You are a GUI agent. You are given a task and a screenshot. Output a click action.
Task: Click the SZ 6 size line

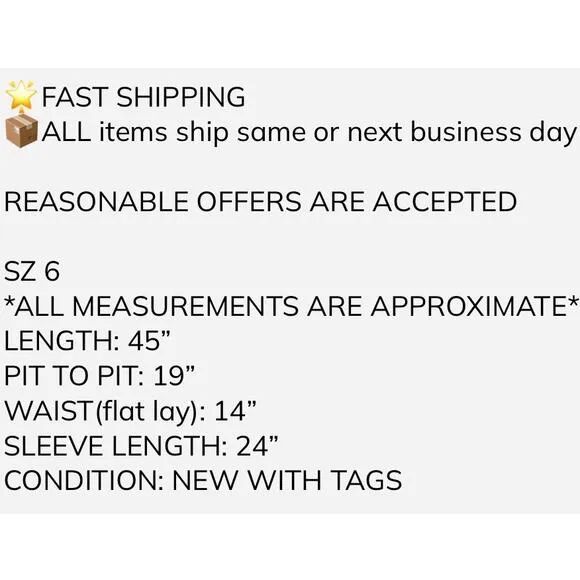[31, 271]
